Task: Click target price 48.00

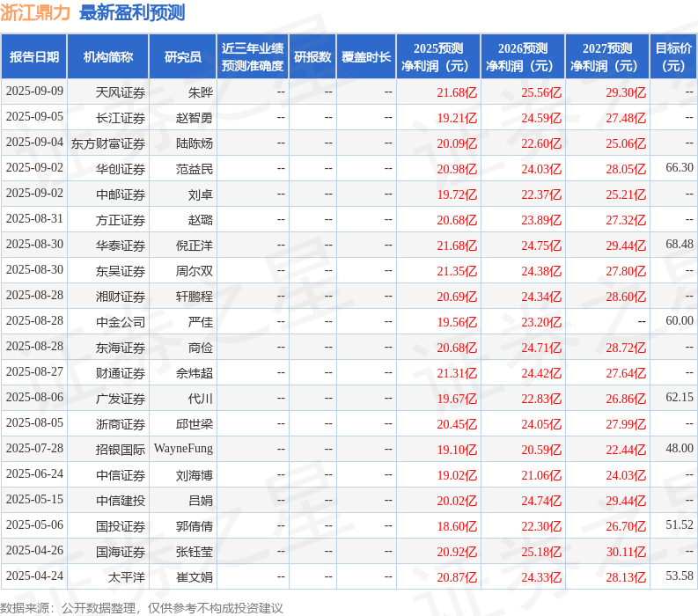Action: [680, 448]
